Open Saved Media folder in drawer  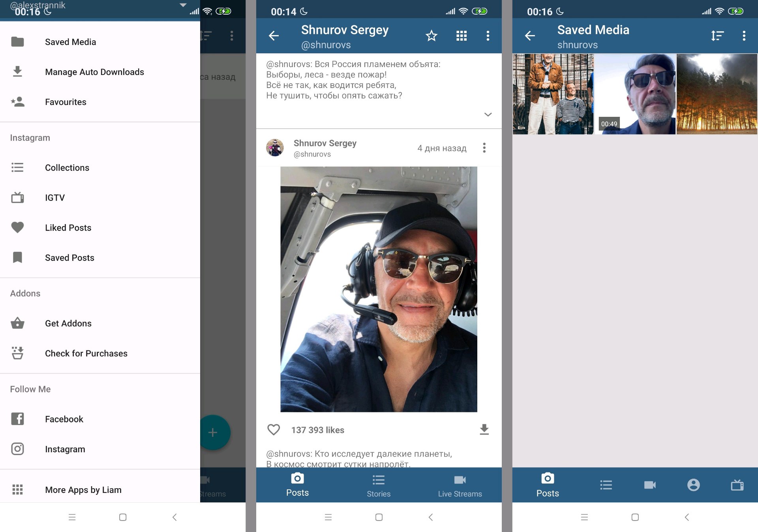pos(100,42)
